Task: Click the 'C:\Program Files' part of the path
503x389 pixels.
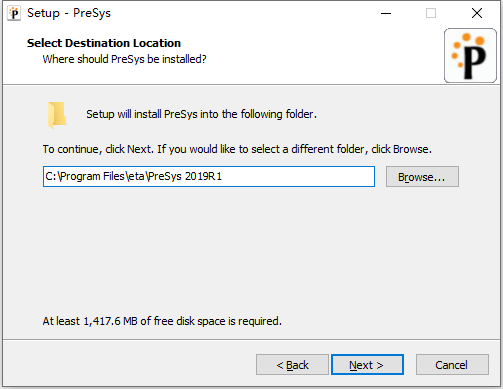Action: click(85, 176)
